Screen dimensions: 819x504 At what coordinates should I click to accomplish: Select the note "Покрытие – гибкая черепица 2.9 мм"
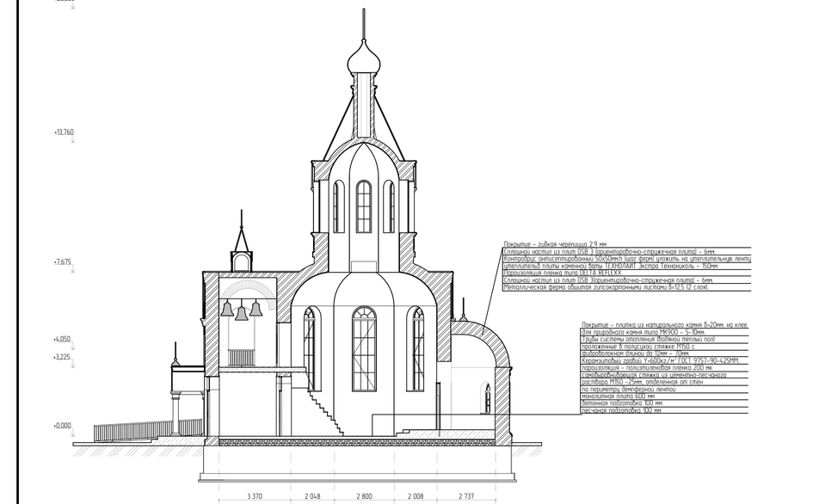(x=555, y=244)
